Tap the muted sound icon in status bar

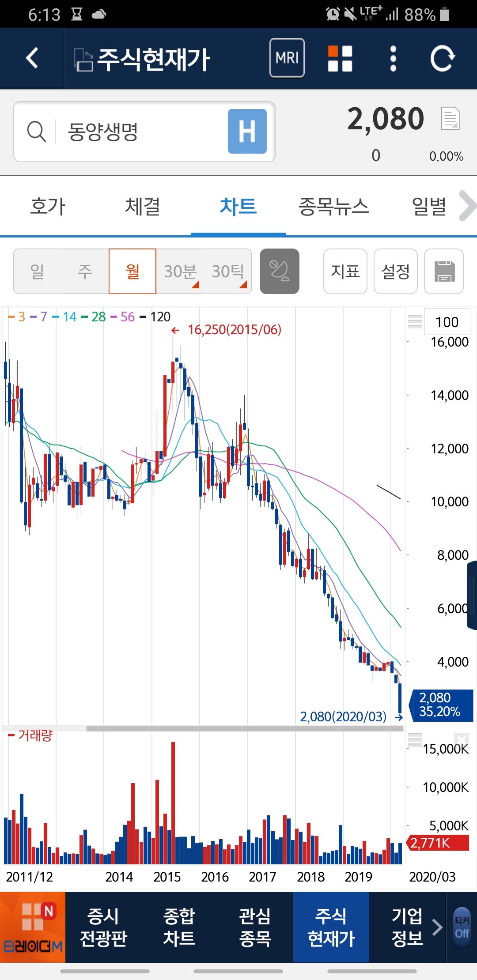pyautogui.click(x=350, y=14)
